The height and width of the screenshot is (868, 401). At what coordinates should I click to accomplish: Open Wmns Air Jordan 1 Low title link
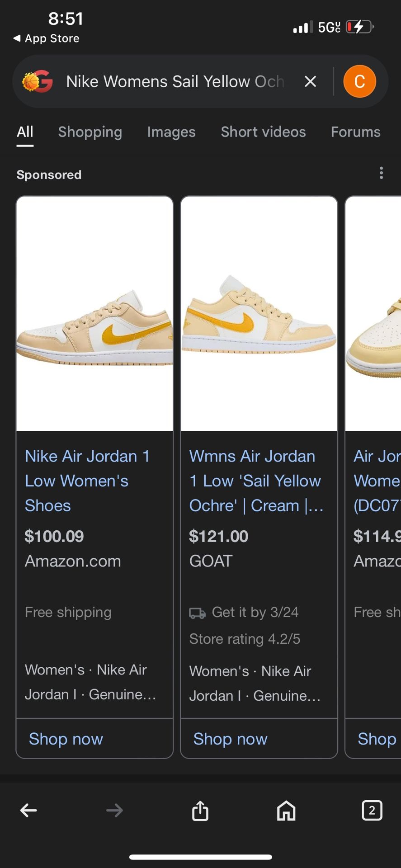tap(255, 481)
